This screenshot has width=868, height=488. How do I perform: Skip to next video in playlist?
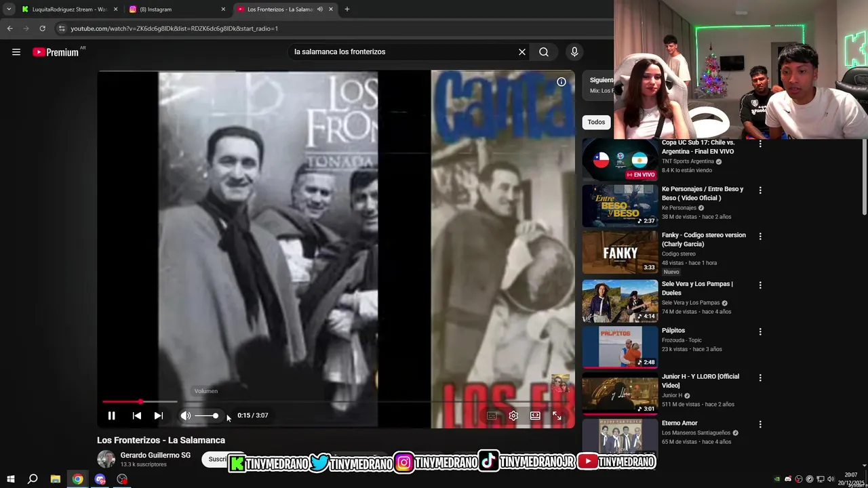point(158,415)
